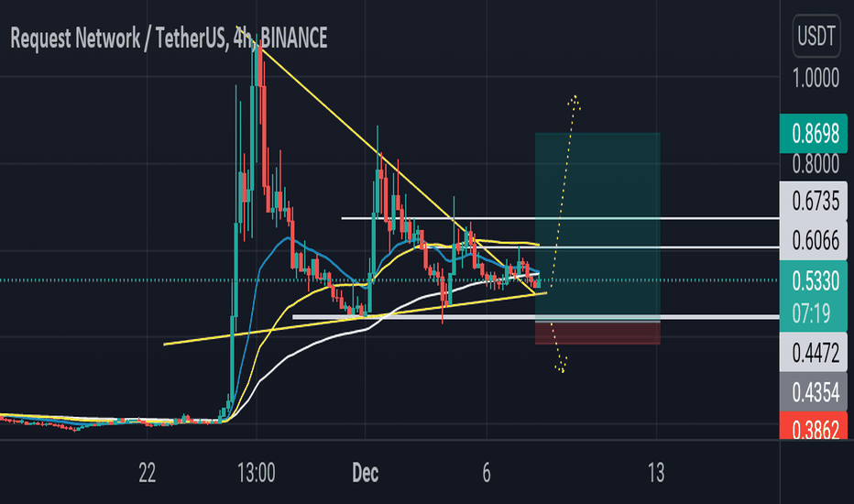Viewport: 854px width, 504px height.
Task: Select the upper white horizontal line at 0.6735
Action: click(561, 218)
